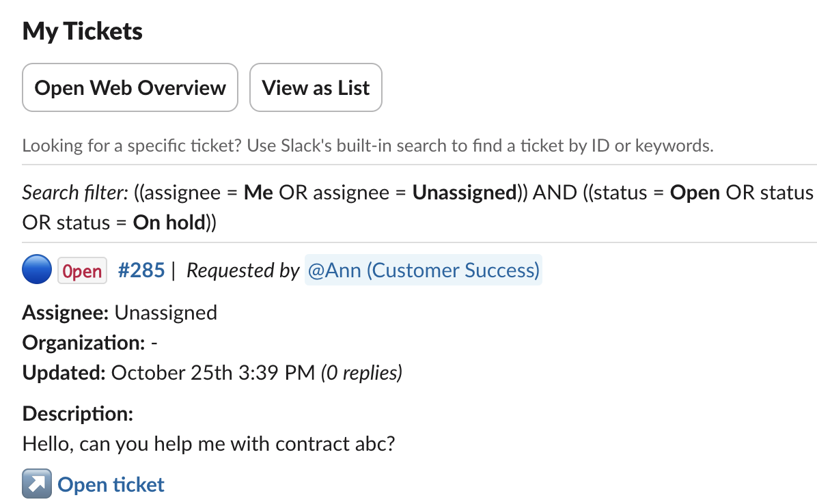Switch to View as List
This screenshot has height=504, width=817.
click(x=316, y=88)
